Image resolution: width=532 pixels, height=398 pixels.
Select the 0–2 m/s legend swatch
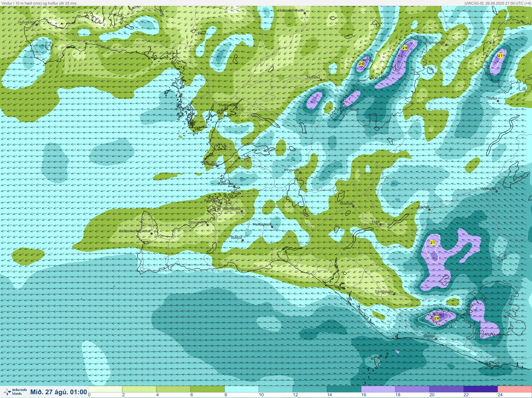tap(105, 389)
